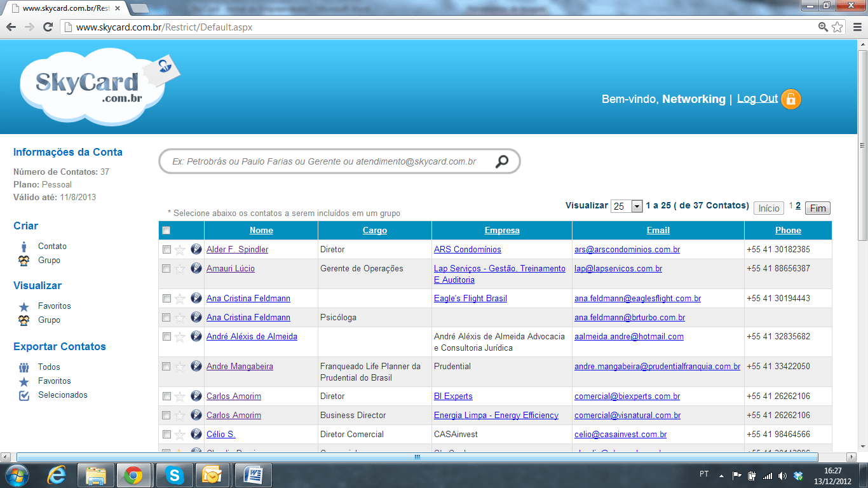This screenshot has width=868, height=488.
Task: Select the André Aléxis de Almeida checkbox
Action: pos(166,337)
